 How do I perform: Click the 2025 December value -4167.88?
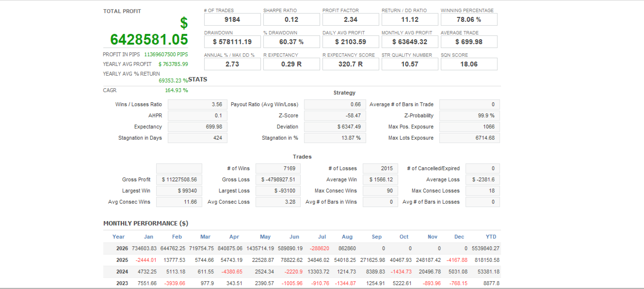[x=459, y=260]
